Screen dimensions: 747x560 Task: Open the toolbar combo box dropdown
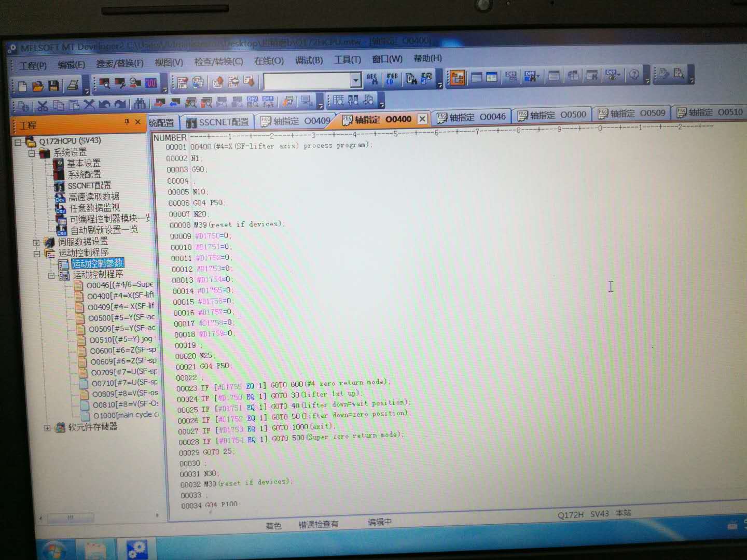click(x=355, y=80)
